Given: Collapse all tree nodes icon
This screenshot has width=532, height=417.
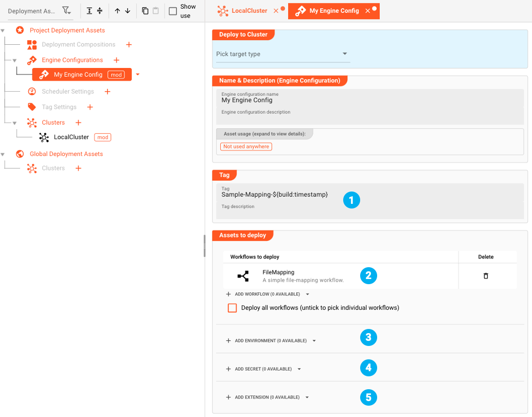Looking at the screenshot, I should pos(100,11).
